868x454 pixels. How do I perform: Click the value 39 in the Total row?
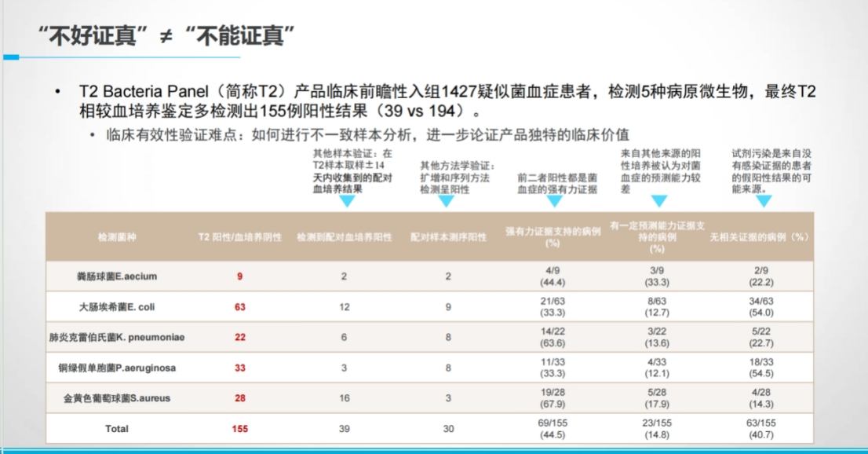point(345,429)
